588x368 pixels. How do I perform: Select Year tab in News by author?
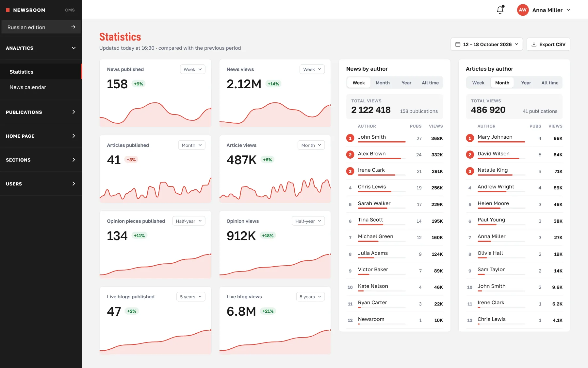point(406,83)
